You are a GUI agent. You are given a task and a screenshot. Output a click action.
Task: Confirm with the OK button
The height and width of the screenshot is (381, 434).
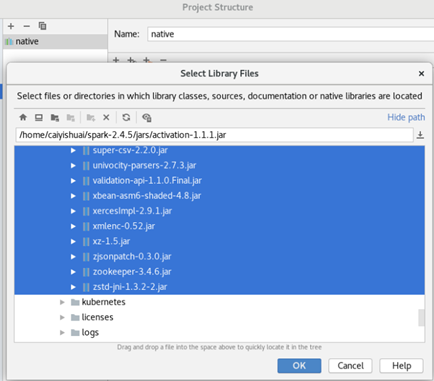299,366
